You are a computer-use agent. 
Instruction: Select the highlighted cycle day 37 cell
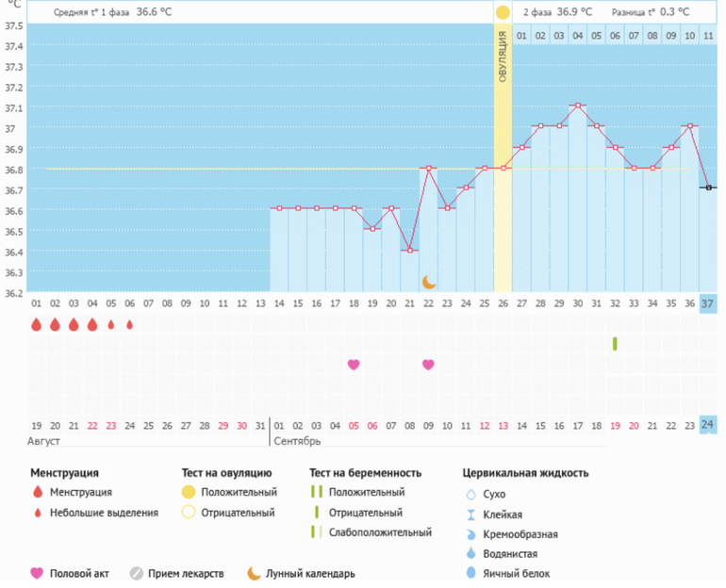(x=708, y=302)
